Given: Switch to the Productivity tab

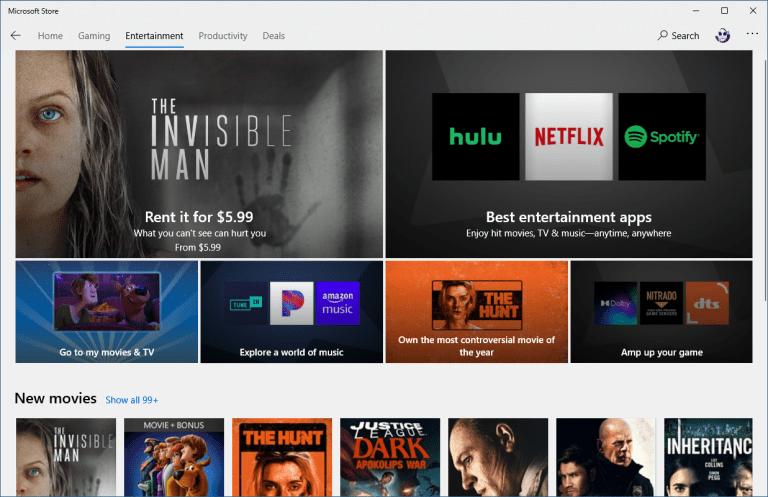Looking at the screenshot, I should pyautogui.click(x=223, y=36).
